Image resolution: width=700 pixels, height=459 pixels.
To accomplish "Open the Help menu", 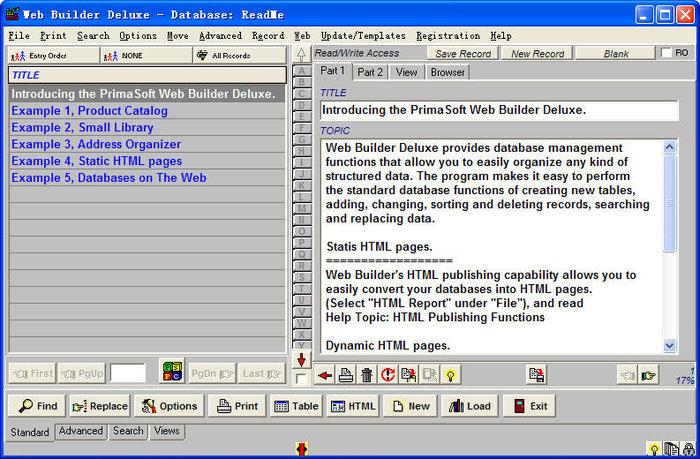I will (x=501, y=36).
